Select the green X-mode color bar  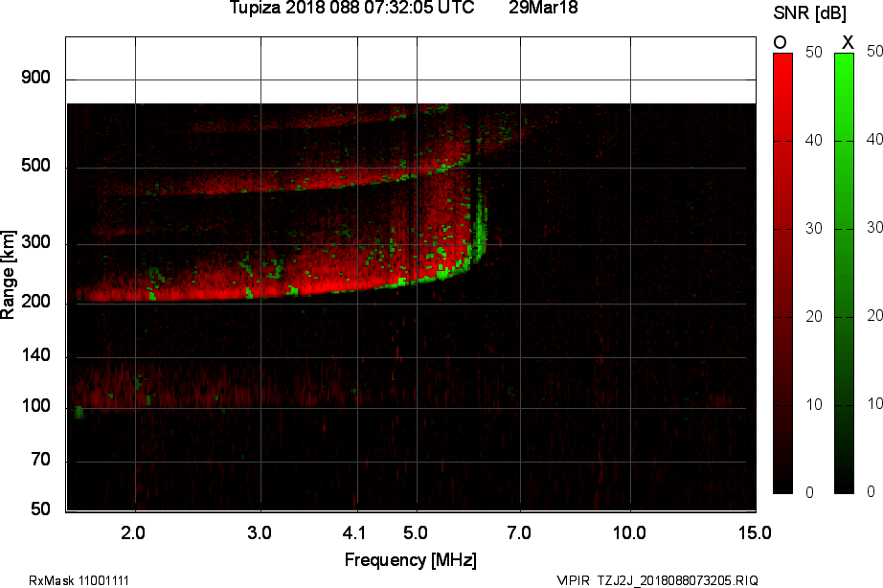point(844,273)
